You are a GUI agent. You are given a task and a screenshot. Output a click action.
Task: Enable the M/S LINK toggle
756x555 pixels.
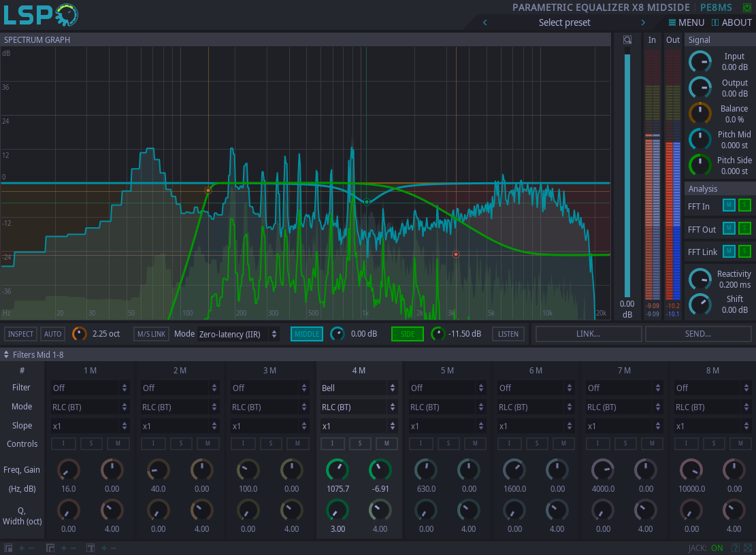point(151,334)
